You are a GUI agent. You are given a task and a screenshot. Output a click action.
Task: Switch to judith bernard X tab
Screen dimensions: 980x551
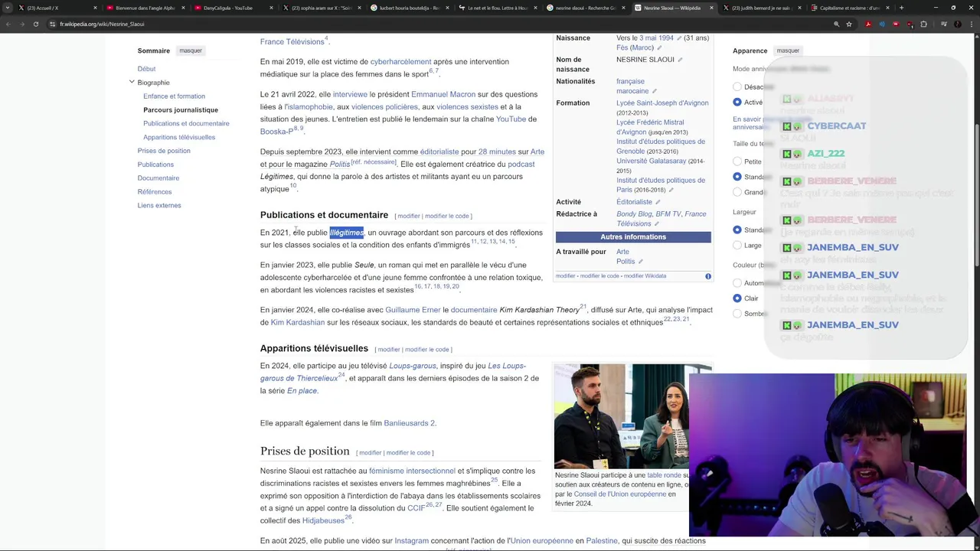coord(761,8)
